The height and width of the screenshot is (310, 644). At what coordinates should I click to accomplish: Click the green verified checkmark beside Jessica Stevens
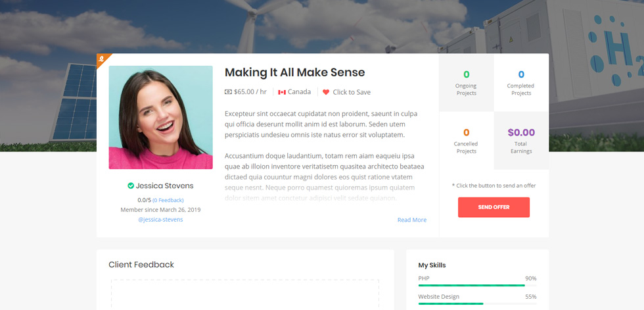(x=131, y=186)
